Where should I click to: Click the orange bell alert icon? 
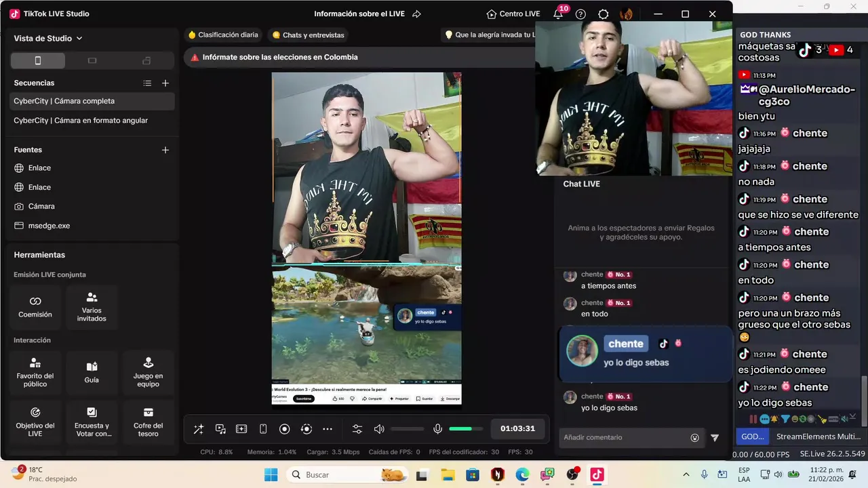click(x=774, y=419)
